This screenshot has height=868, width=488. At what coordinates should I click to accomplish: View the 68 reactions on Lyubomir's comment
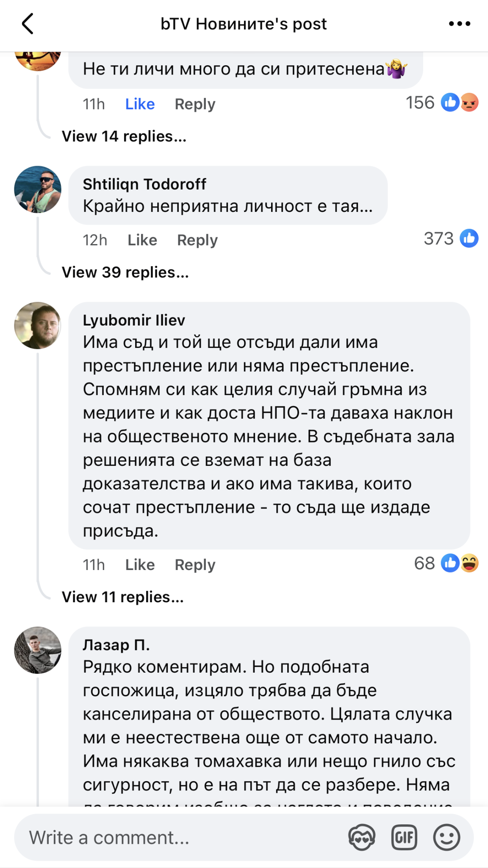click(x=446, y=563)
